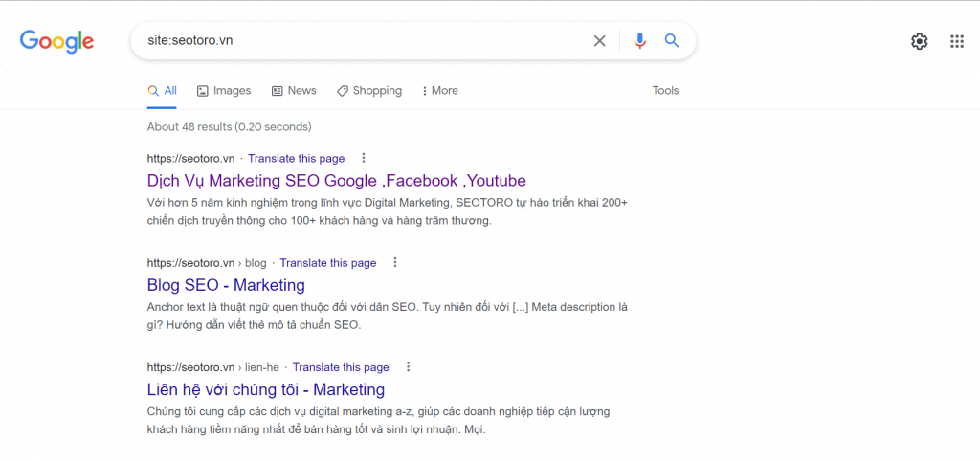This screenshot has height=461, width=980.
Task: Click snippet starting 'Anchor text là thuật ngữ'
Action: coord(387,316)
